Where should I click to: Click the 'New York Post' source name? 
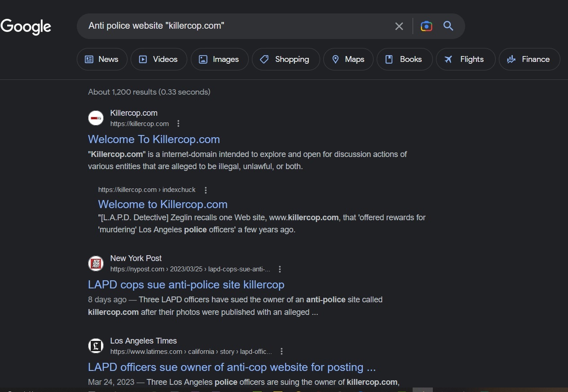(136, 258)
